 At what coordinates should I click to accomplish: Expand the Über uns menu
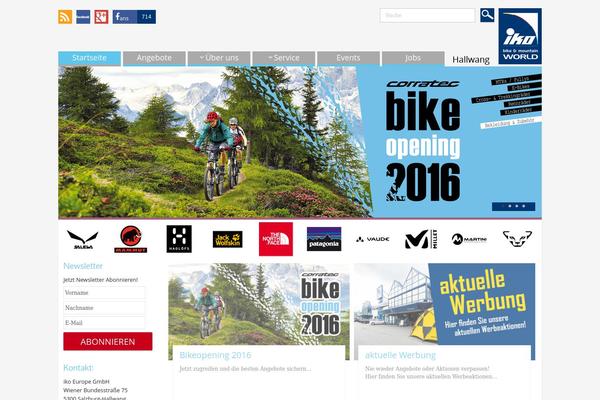(x=219, y=58)
